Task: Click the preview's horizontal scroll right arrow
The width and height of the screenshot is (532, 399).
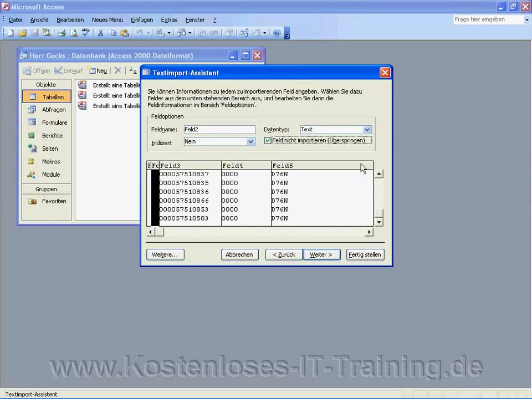Action: tap(369, 232)
